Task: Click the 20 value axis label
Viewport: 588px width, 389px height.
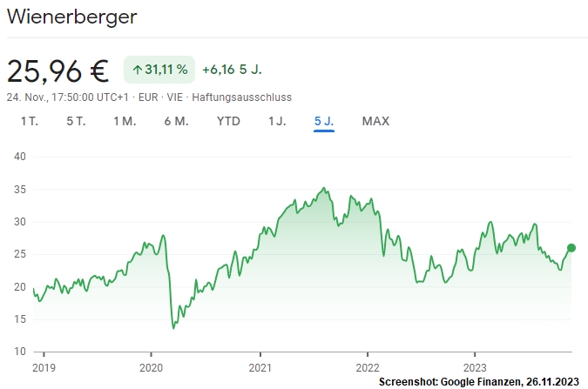Action: point(20,286)
